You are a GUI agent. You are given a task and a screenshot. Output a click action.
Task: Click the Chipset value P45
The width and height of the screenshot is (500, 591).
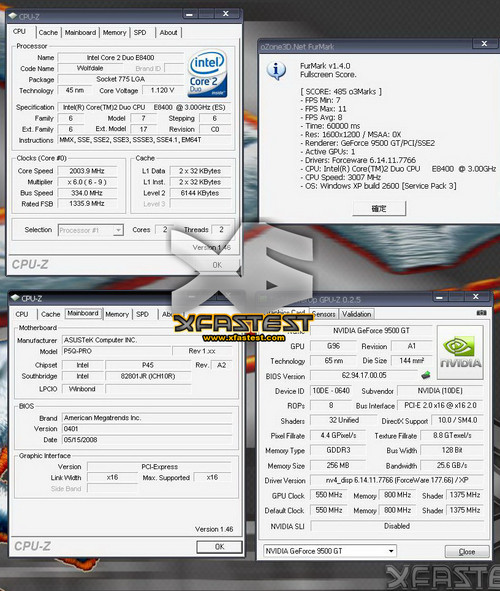148,365
